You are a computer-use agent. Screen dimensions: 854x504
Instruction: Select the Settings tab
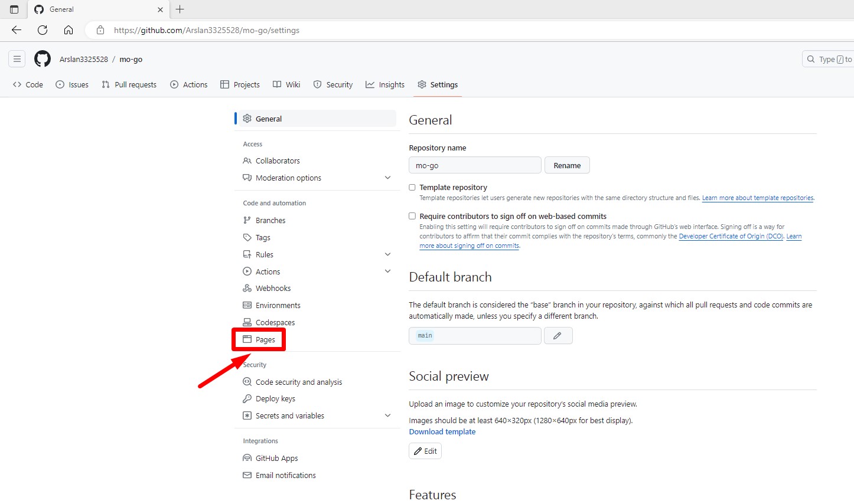point(438,84)
